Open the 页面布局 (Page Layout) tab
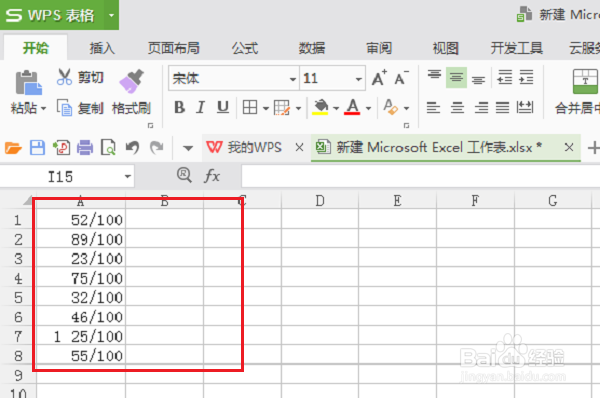The image size is (600, 398). coord(174,48)
